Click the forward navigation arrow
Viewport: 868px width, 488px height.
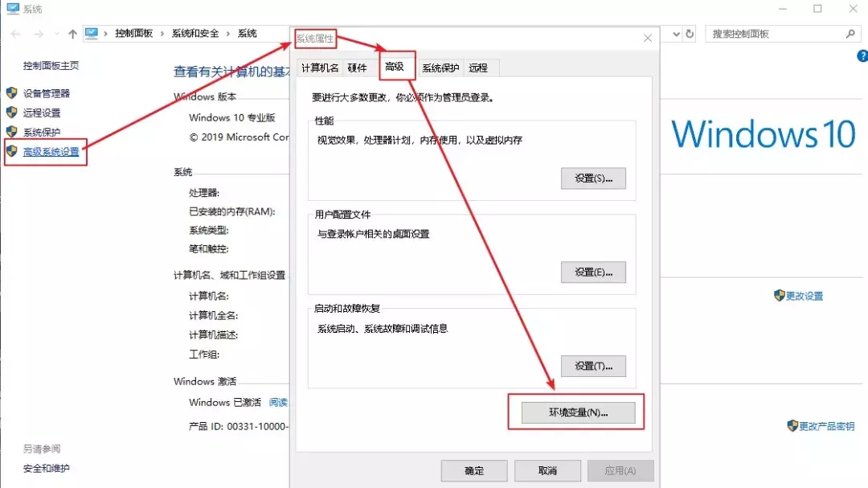click(39, 34)
